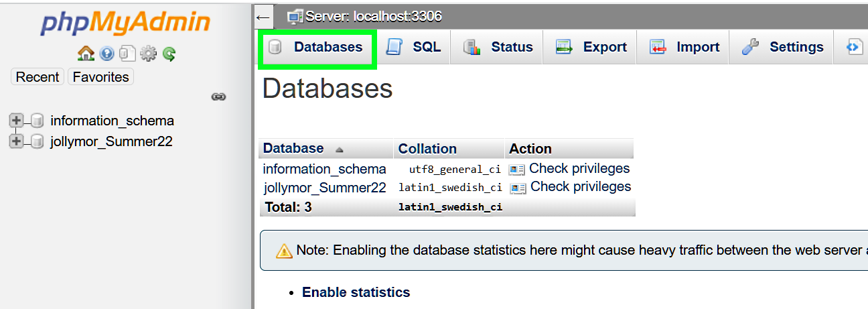Open navigation panel settings gear icon
Screen dimensions: 868x309
click(148, 54)
